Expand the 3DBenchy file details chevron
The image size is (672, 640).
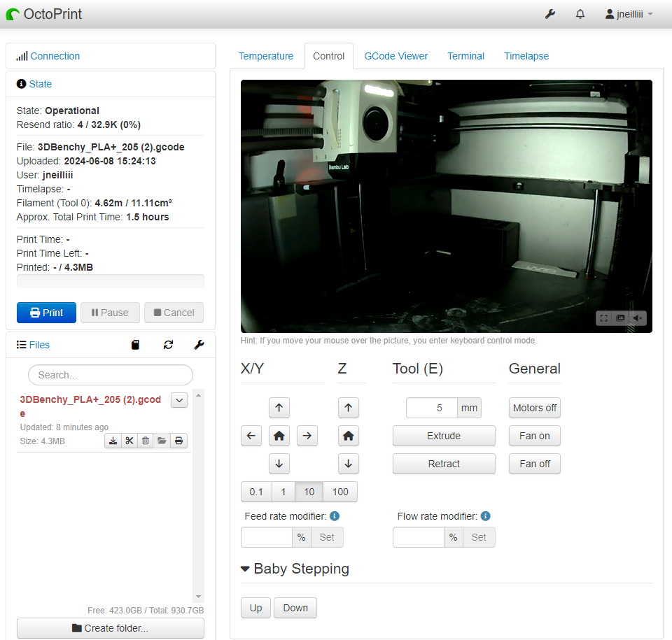point(179,400)
